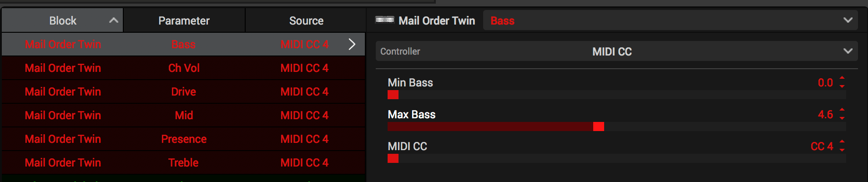
Task: Increase the Min Bass value with up arrow
Action: click(x=842, y=78)
